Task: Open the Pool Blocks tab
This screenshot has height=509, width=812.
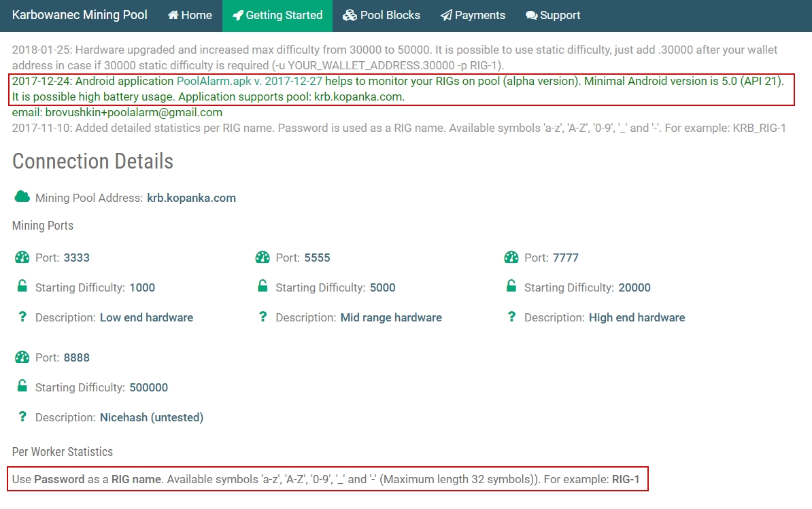Action: (x=381, y=16)
